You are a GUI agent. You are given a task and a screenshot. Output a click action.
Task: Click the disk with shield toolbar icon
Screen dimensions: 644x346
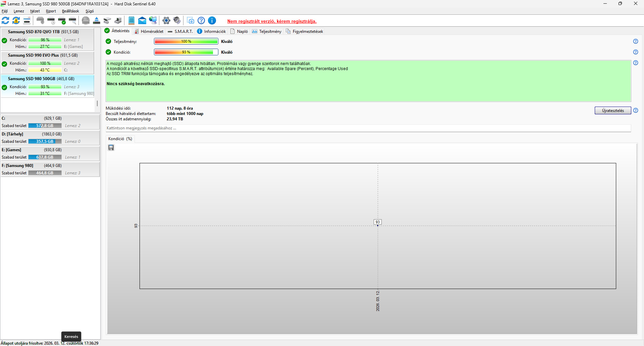(40, 21)
